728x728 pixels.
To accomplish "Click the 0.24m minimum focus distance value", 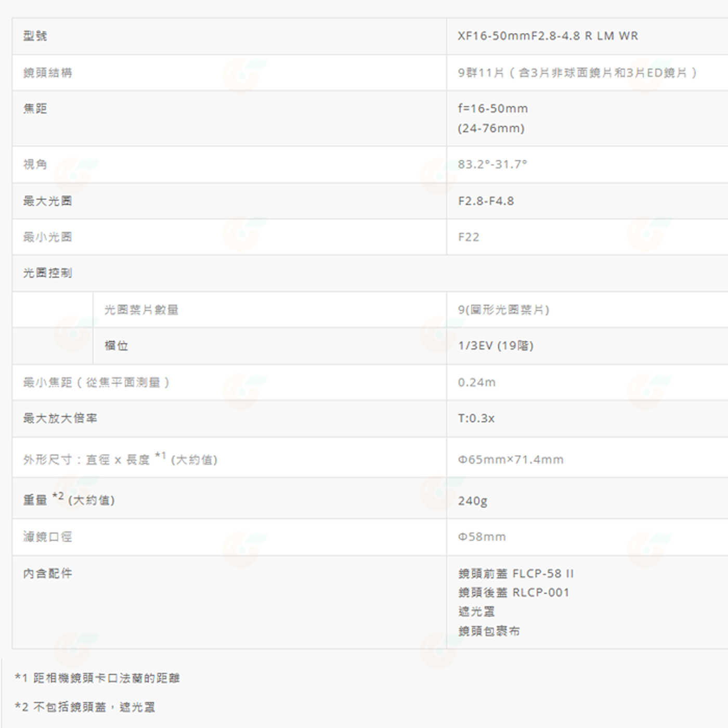I will 476,382.
